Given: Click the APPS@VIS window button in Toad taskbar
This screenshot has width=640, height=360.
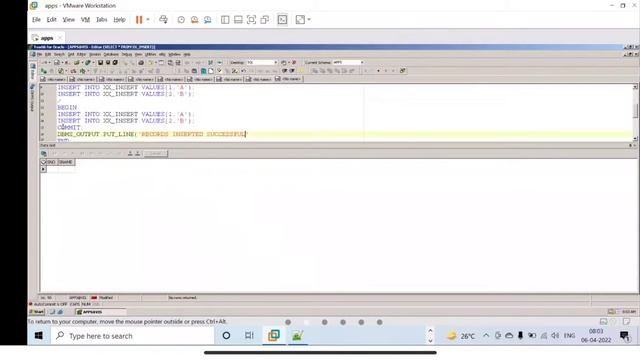Looking at the screenshot, I should (x=100, y=312).
